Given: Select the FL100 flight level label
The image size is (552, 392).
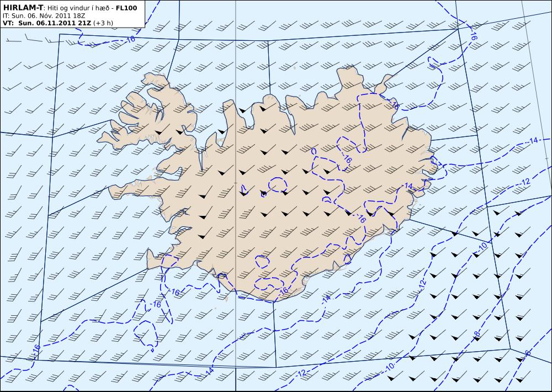Looking at the screenshot, I should click(x=126, y=8).
